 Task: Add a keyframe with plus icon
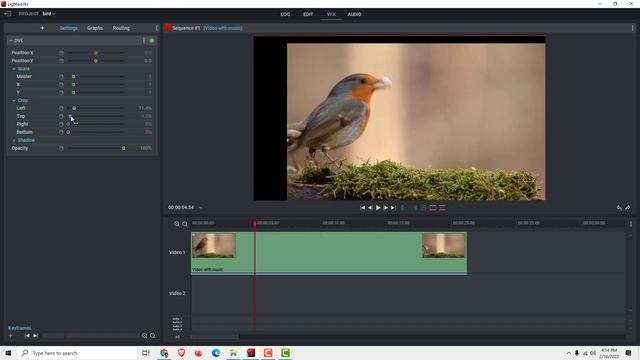pyautogui.click(x=11, y=336)
